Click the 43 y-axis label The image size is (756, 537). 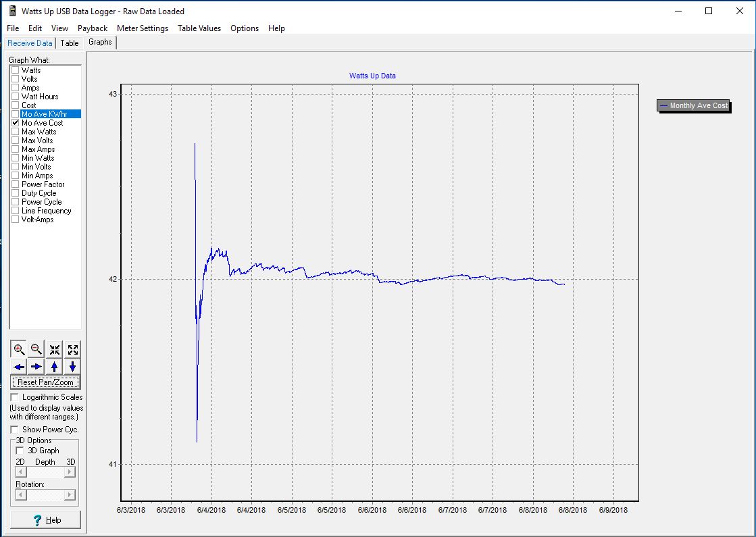(x=112, y=94)
